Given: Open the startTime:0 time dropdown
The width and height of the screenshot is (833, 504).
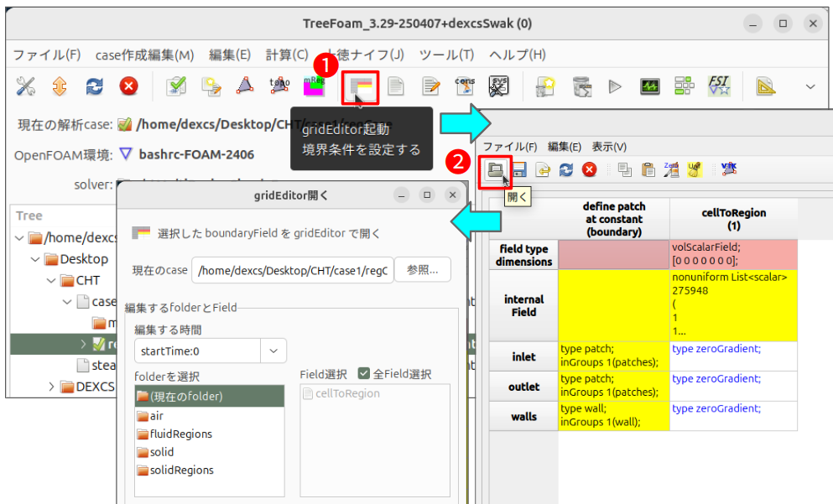Looking at the screenshot, I should tap(273, 351).
